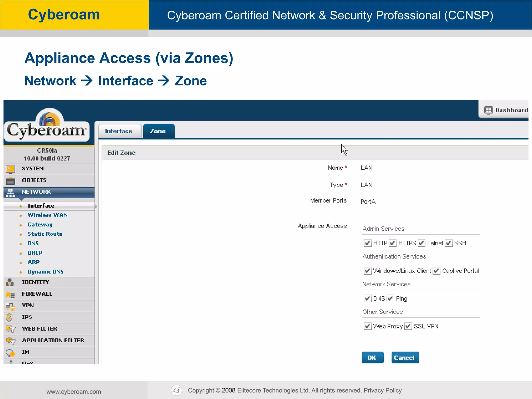Open the VPN menu section

coord(49,306)
